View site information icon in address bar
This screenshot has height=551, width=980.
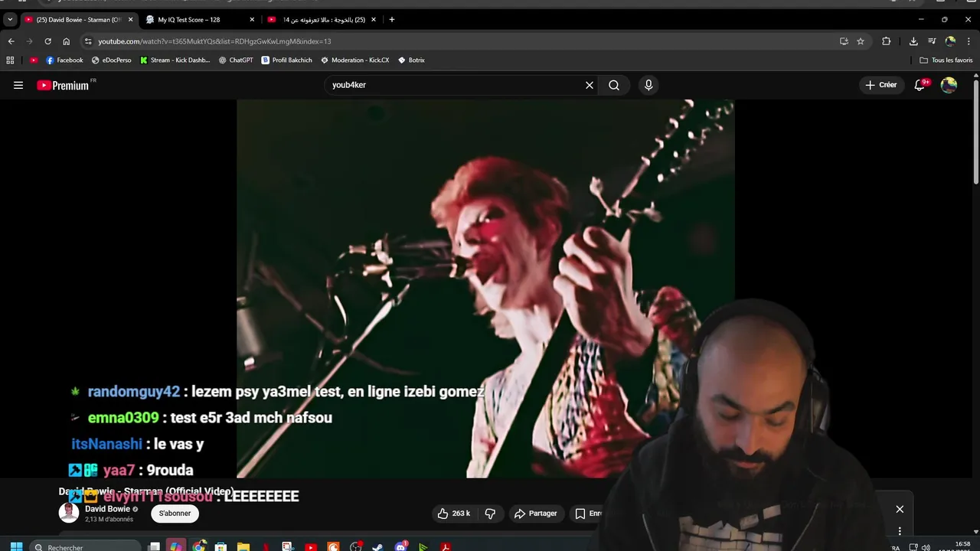pyautogui.click(x=88, y=41)
